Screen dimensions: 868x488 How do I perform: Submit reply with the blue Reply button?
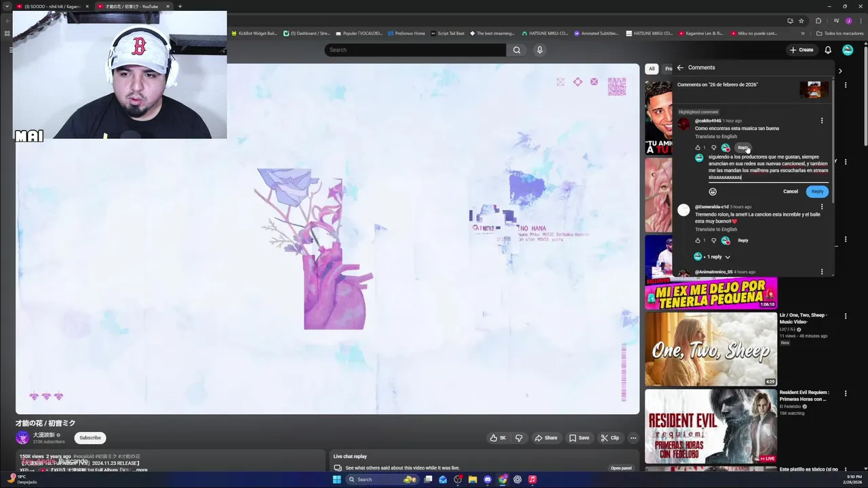pos(817,192)
